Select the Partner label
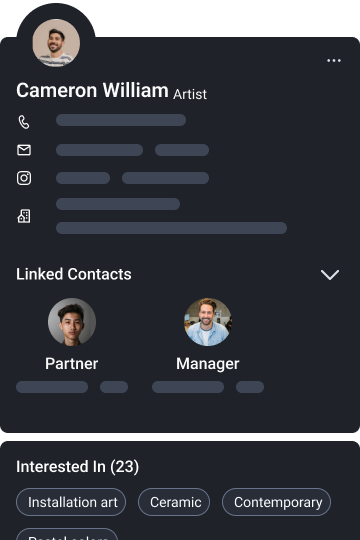This screenshot has height=540, width=360. [72, 364]
